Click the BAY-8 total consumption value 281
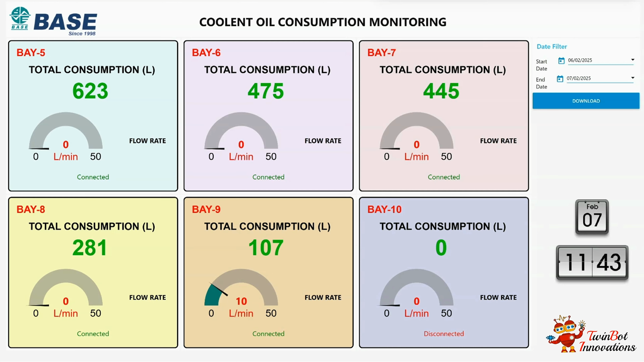 [x=89, y=248]
